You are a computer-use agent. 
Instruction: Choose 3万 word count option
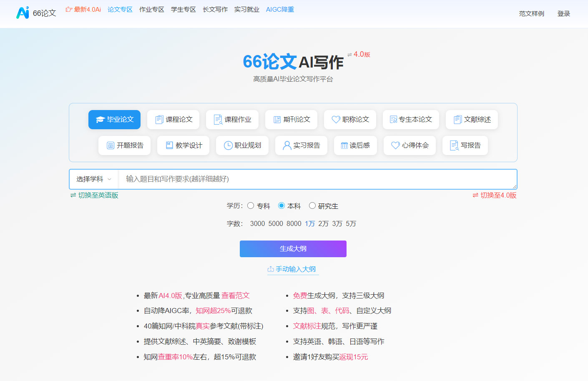pos(337,224)
